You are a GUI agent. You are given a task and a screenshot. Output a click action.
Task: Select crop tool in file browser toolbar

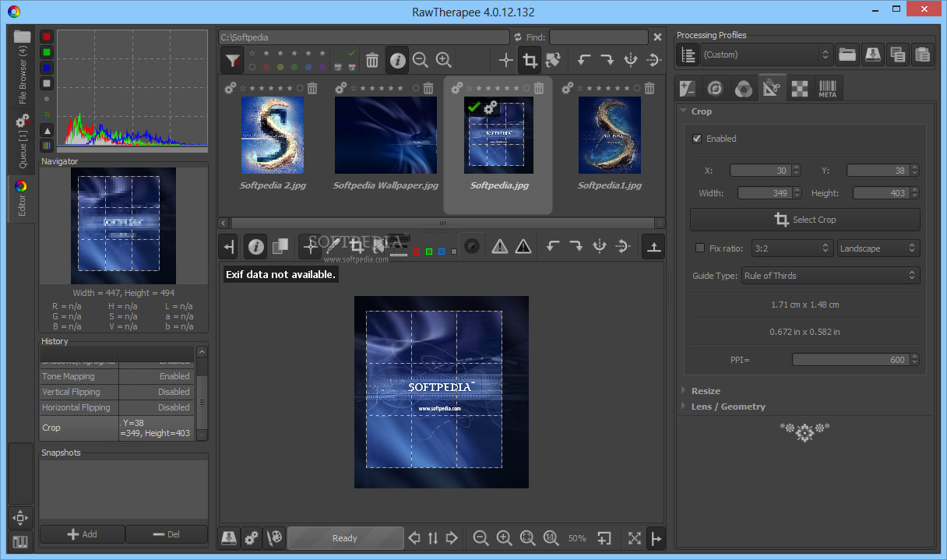(x=530, y=60)
